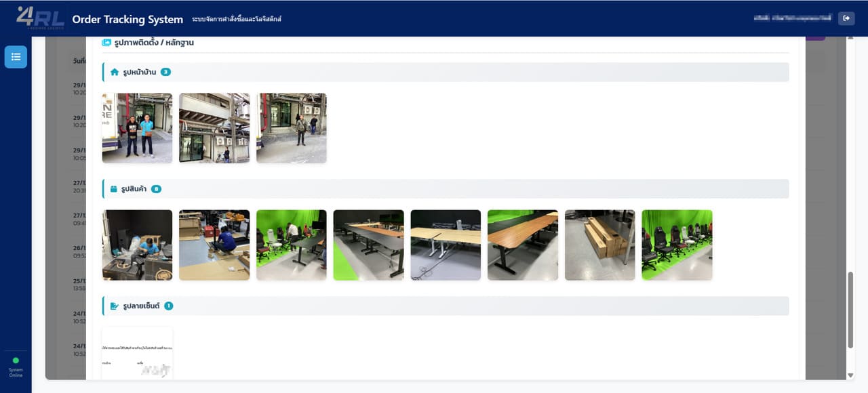Click the vertical scrollbar thumb

point(850,310)
